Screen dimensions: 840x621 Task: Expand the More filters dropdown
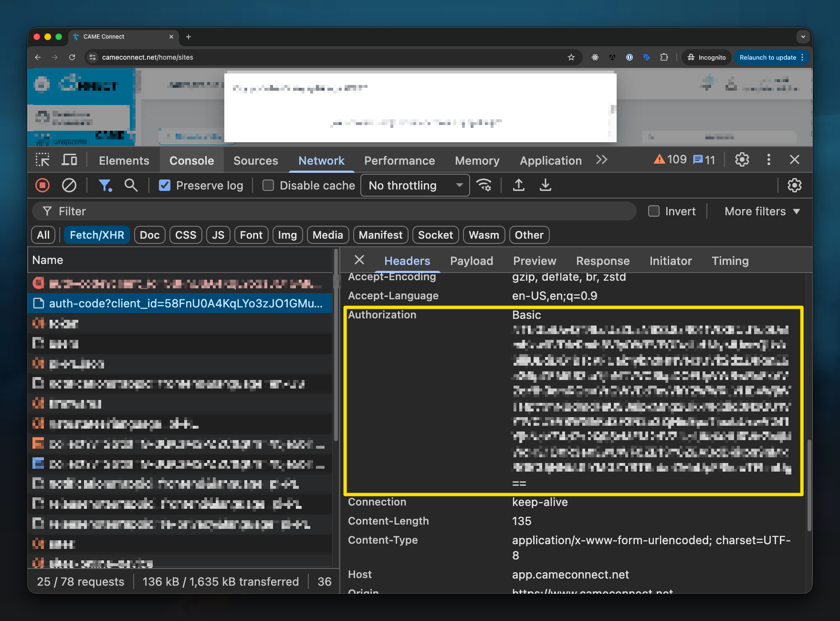(762, 211)
